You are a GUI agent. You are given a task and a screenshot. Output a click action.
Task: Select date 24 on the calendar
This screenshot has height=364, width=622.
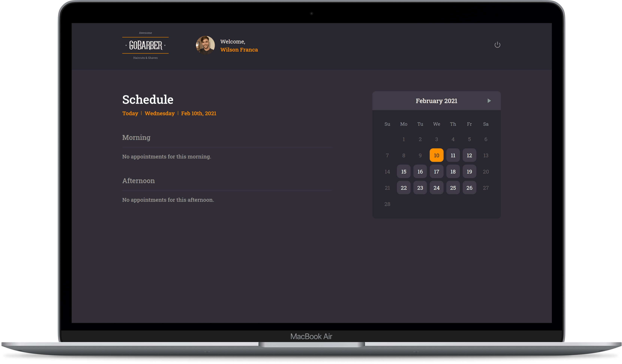pos(436,188)
